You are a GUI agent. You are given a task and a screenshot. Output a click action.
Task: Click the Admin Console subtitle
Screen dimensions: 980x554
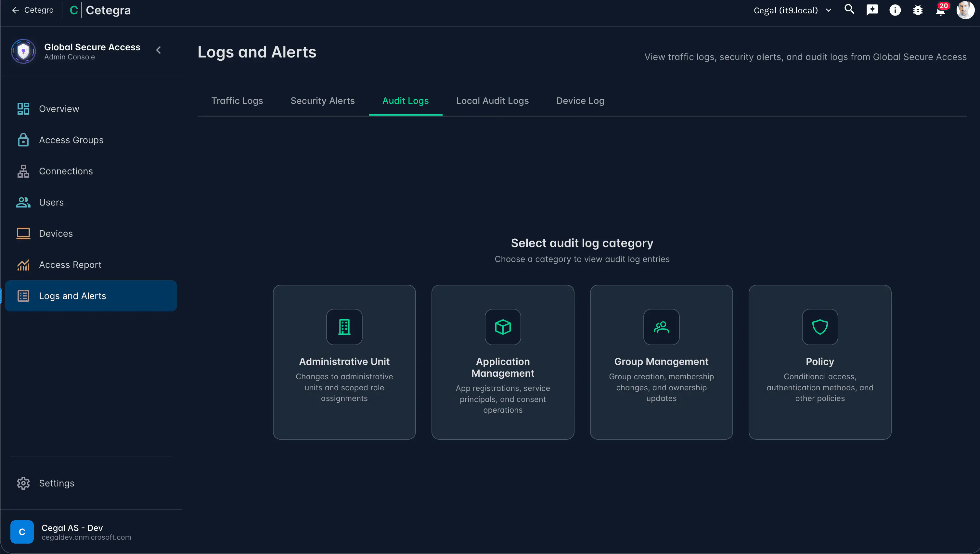(69, 57)
